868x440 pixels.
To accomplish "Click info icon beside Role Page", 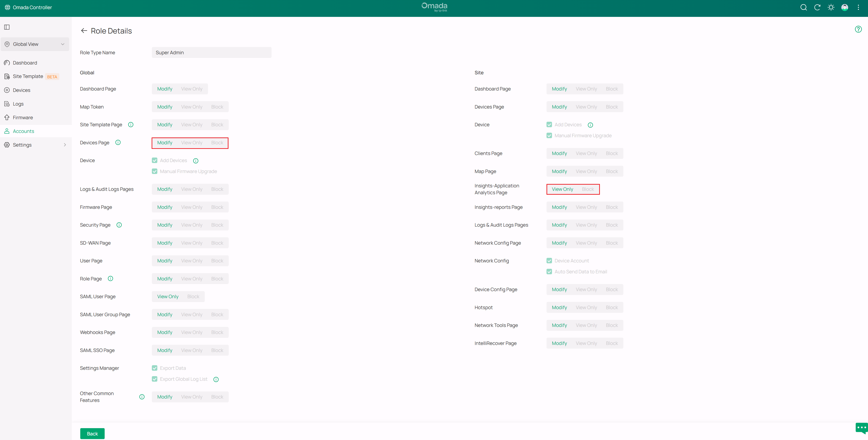I will pyautogui.click(x=110, y=279).
